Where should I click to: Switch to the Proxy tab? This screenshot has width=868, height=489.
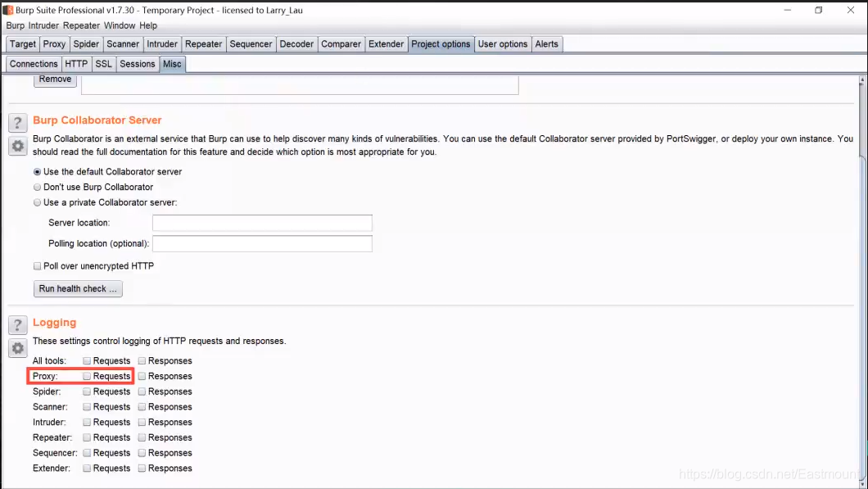click(x=54, y=44)
